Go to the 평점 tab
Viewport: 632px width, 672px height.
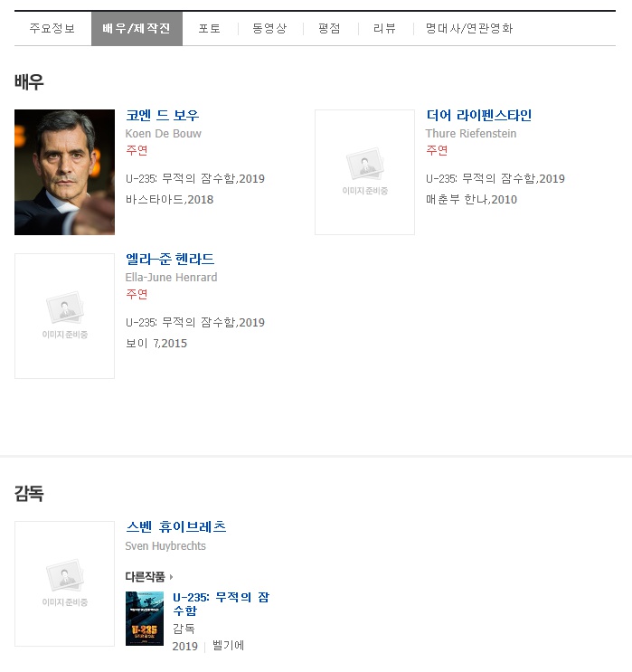point(329,29)
